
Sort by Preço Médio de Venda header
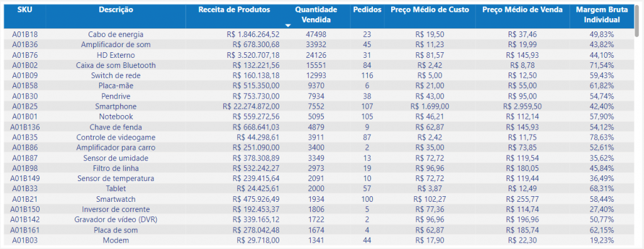click(523, 10)
